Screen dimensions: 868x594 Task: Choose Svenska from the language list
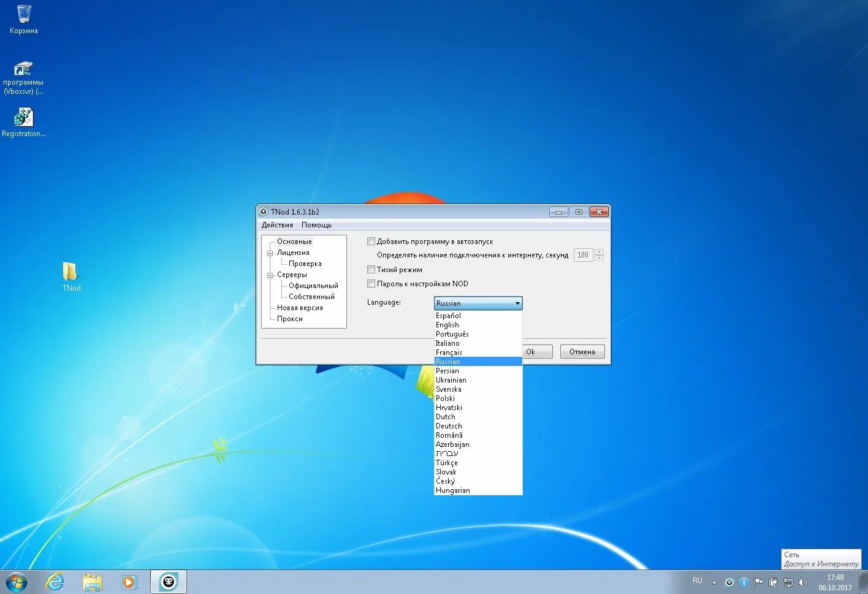[478, 389]
